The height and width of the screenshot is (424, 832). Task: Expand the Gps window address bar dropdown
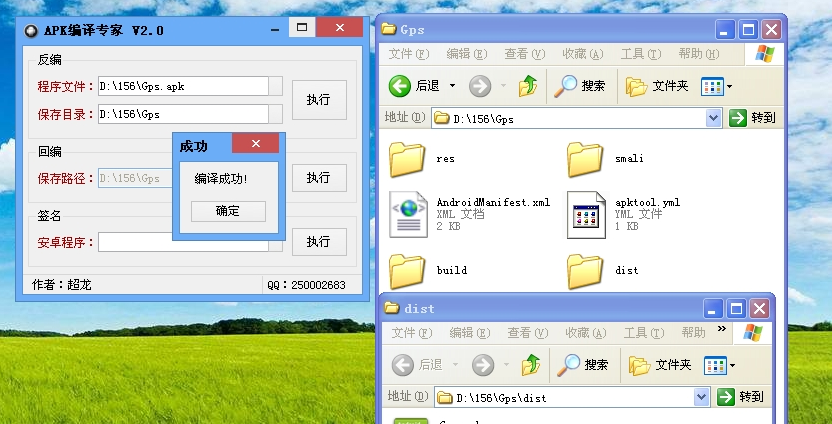pyautogui.click(x=713, y=118)
